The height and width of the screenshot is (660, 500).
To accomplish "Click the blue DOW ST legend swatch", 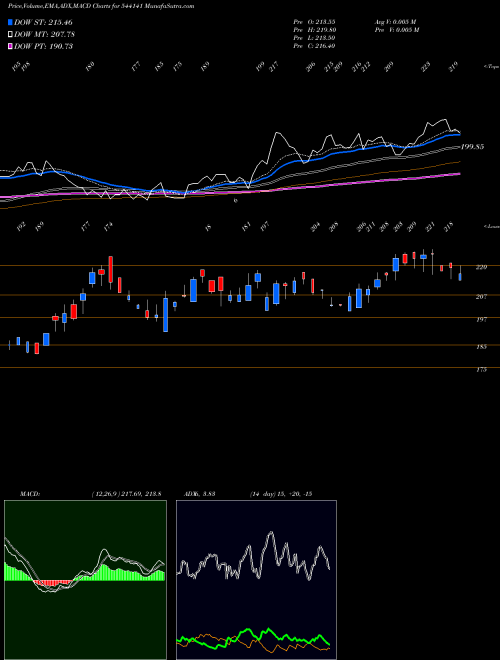I will tap(10, 22).
